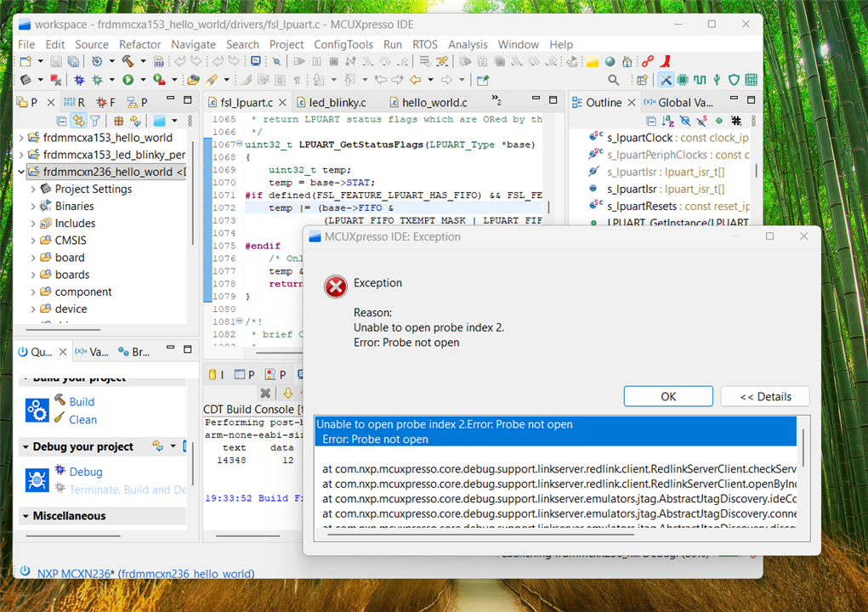Open the ConfigTools menu

pos(343,44)
